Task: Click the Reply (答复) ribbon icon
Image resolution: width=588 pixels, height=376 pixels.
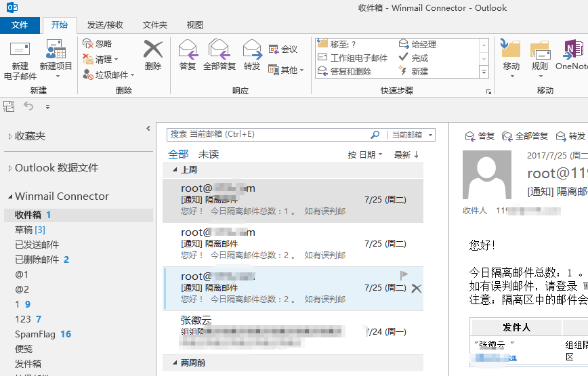Action: tap(188, 50)
